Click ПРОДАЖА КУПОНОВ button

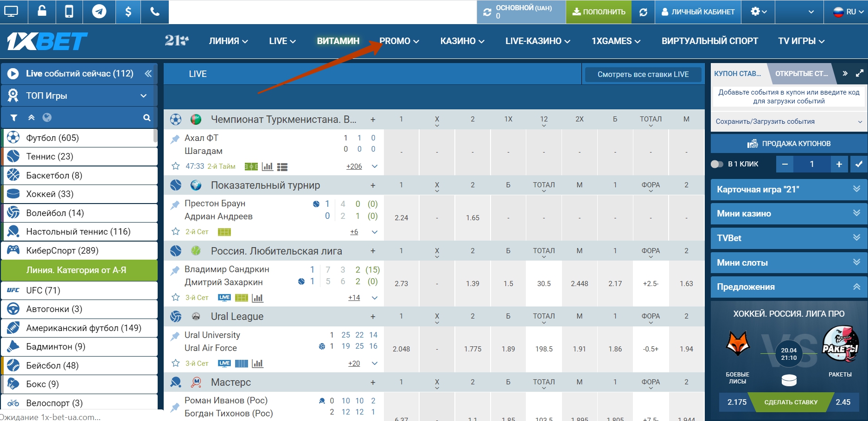pos(789,144)
